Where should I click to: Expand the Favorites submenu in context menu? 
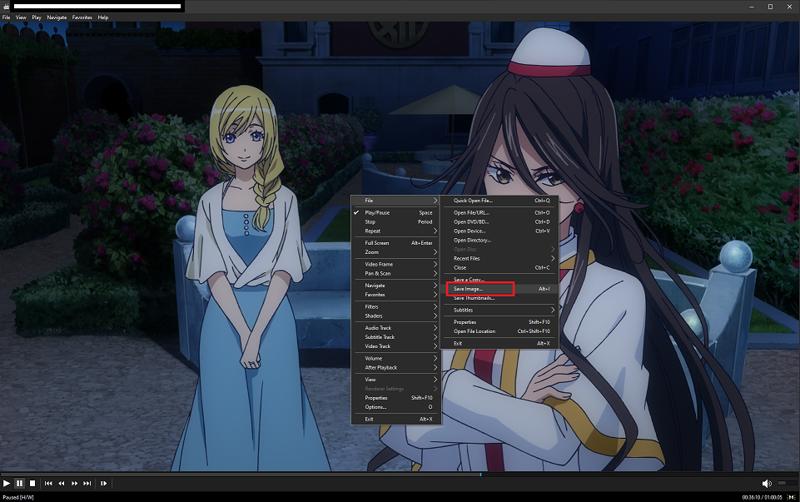pyautogui.click(x=396, y=295)
